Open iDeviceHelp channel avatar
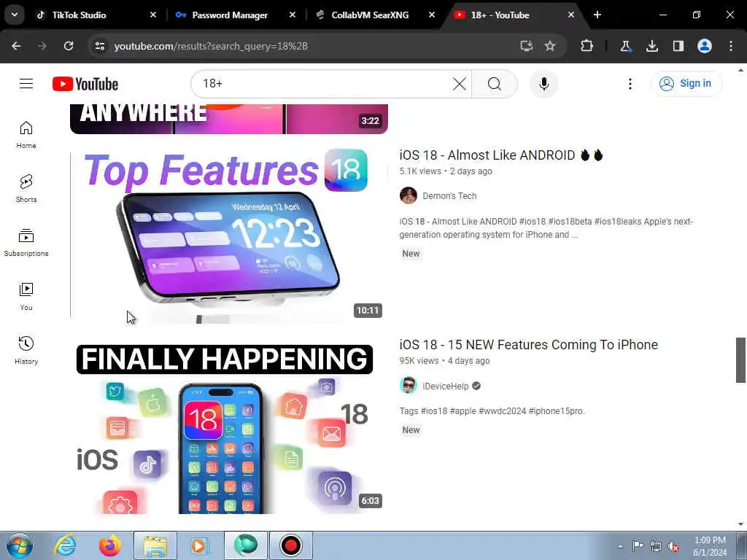 tap(409, 386)
